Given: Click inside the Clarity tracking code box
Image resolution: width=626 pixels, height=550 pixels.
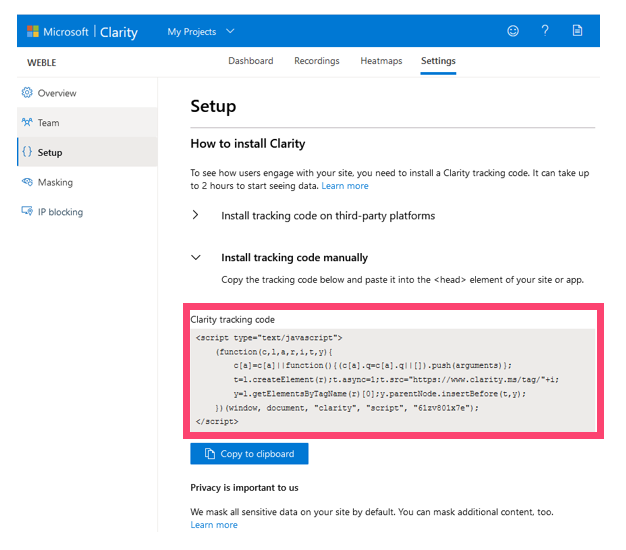Looking at the screenshot, I should coord(393,380).
